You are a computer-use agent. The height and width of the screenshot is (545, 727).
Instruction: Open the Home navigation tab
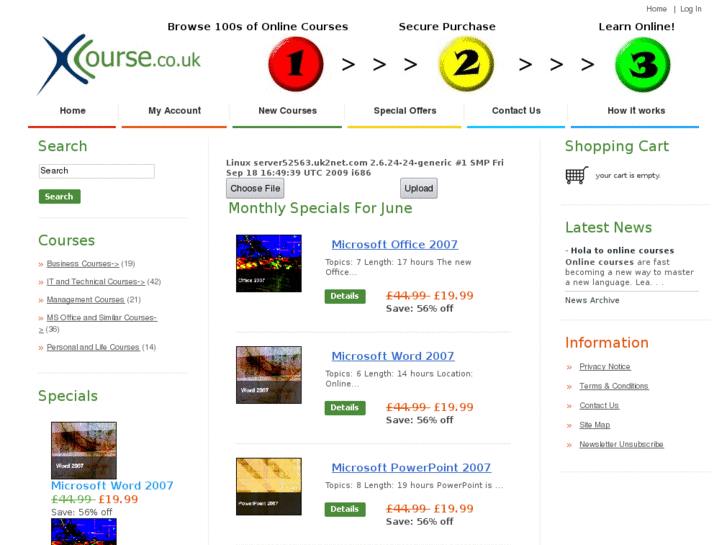(x=72, y=111)
